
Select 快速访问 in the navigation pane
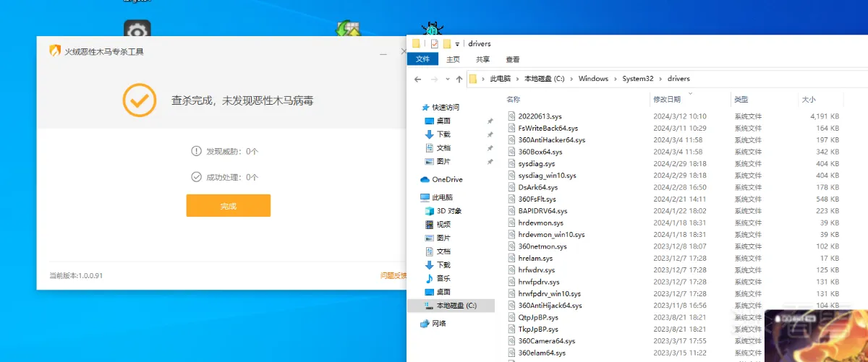point(446,107)
